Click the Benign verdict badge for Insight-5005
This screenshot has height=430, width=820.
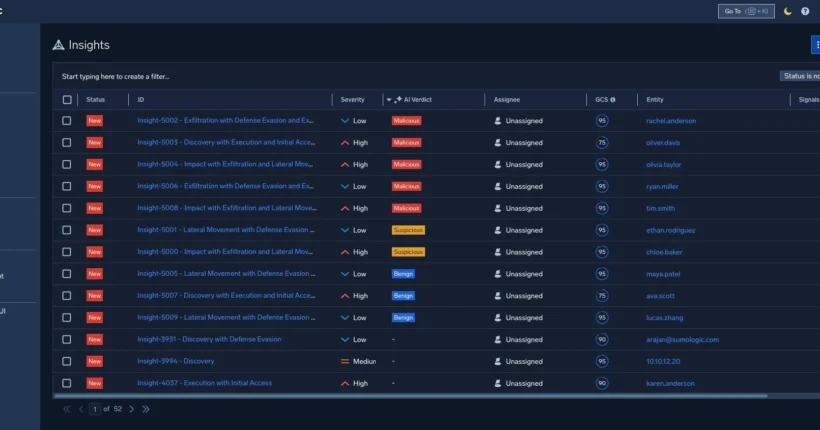click(403, 274)
